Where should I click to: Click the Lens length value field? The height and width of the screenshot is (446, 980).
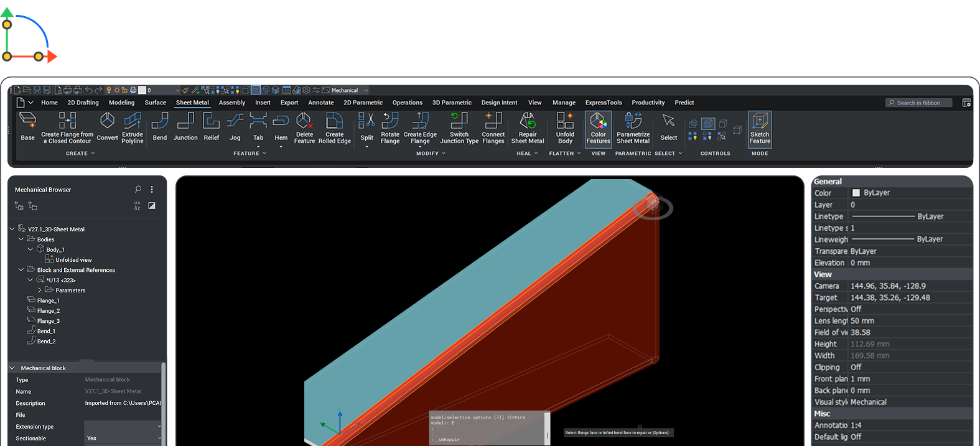click(x=911, y=321)
